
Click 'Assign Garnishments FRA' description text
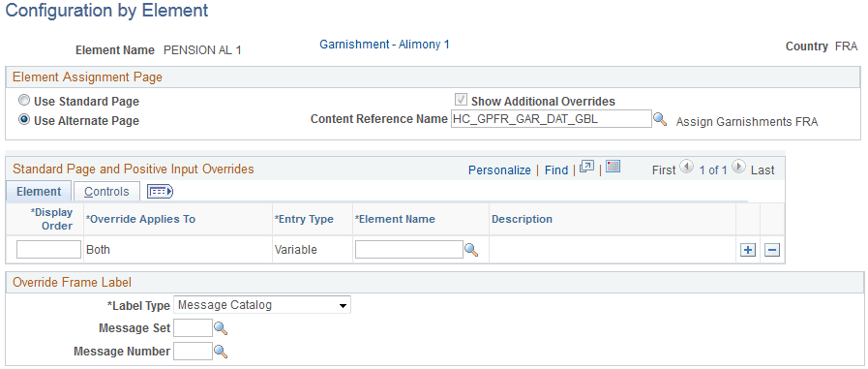coord(747,122)
